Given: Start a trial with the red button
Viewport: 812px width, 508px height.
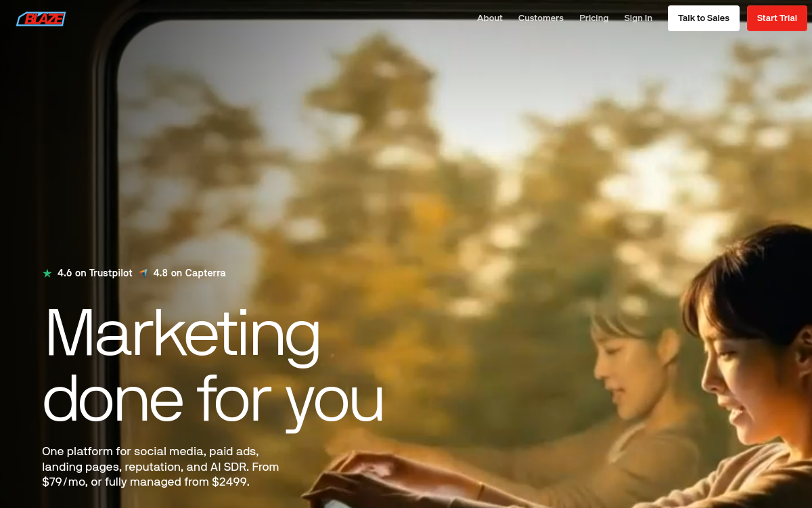Looking at the screenshot, I should [x=777, y=18].
